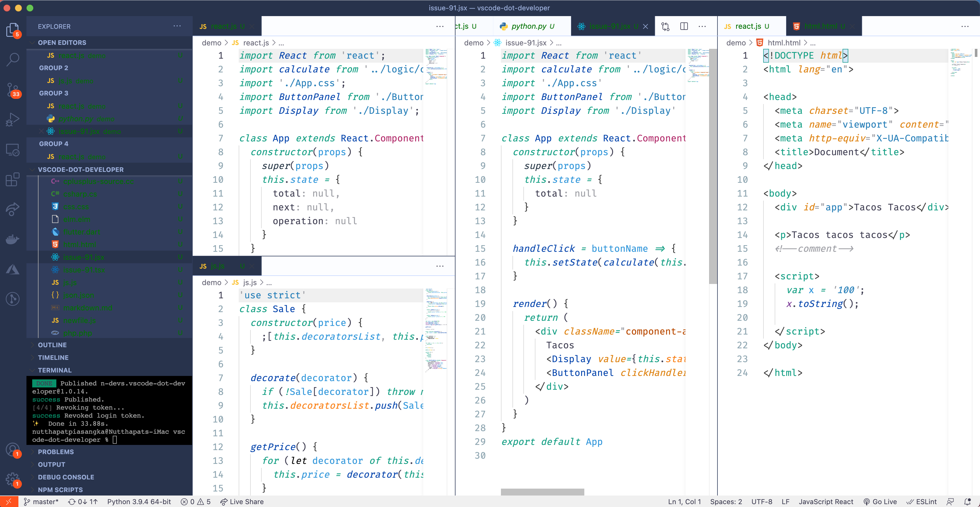Collapse the OPEN EDITORS section

62,42
